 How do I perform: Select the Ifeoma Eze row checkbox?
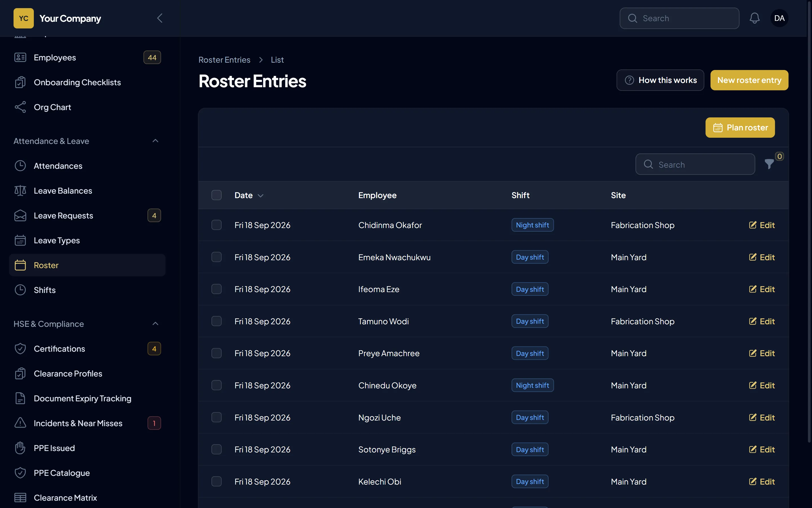click(217, 289)
